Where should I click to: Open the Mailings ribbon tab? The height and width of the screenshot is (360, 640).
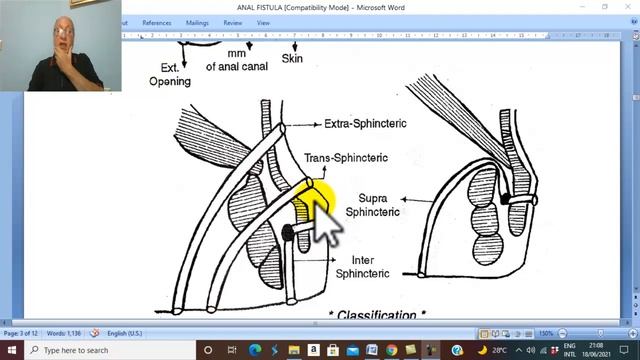click(197, 23)
